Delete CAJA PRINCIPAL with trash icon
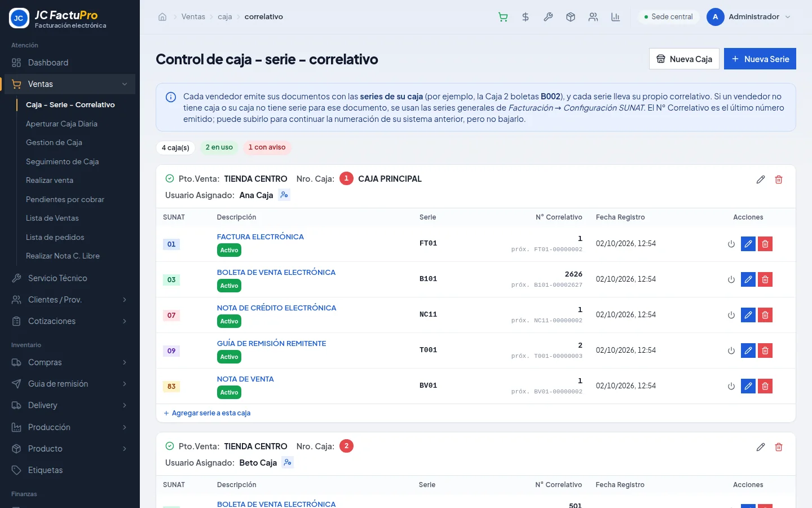This screenshot has height=508, width=812. pos(779,179)
